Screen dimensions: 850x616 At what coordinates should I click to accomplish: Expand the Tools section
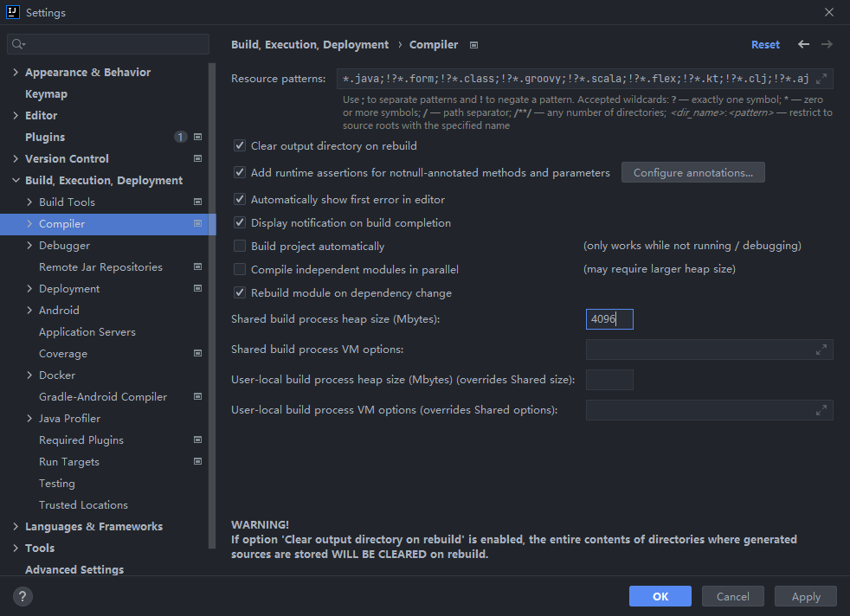coord(16,549)
